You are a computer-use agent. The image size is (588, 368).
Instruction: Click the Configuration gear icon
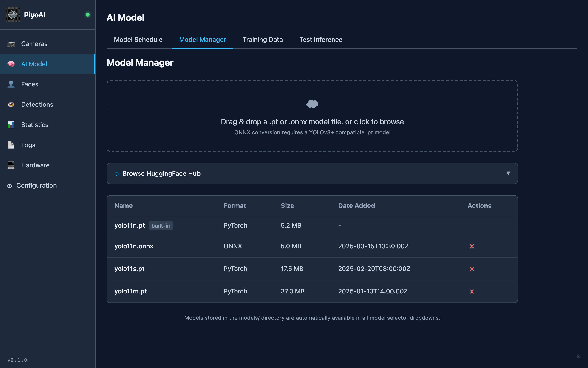(x=9, y=186)
